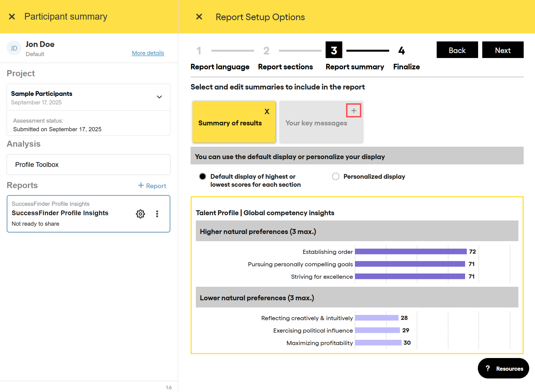The width and height of the screenshot is (535, 392).
Task: Click the Pursuing personally compelling goals label
Action: coord(300,264)
